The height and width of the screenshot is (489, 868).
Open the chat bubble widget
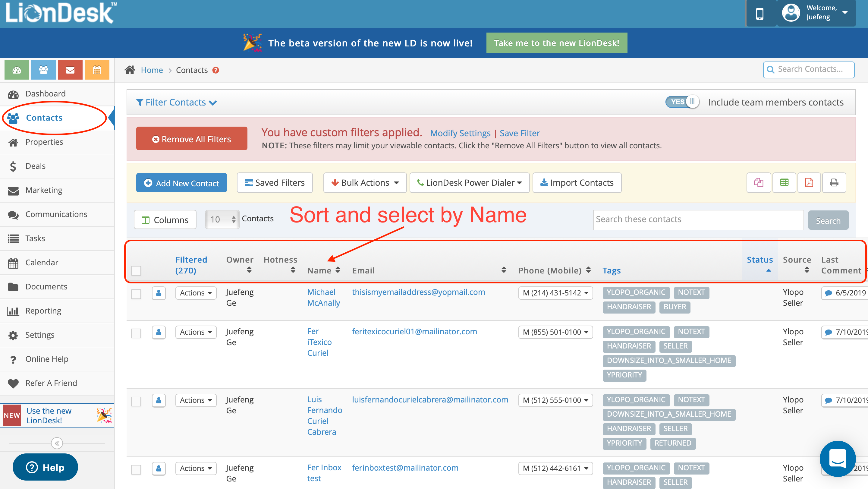[x=837, y=458]
